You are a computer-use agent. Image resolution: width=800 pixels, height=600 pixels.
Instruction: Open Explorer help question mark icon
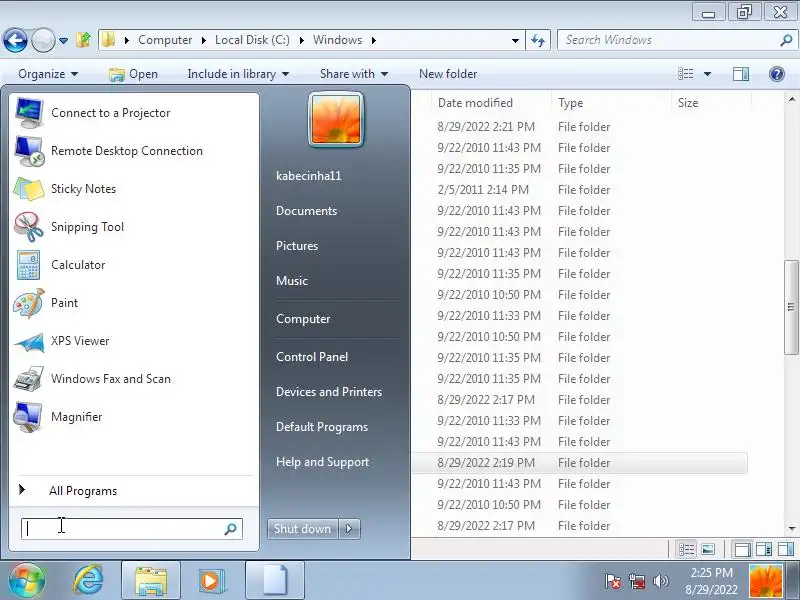(x=777, y=74)
